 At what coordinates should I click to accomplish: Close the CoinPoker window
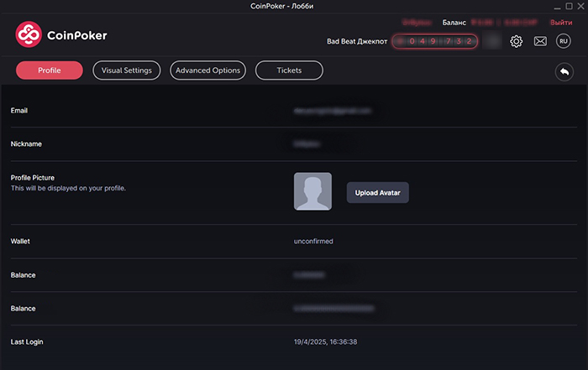(580, 6)
